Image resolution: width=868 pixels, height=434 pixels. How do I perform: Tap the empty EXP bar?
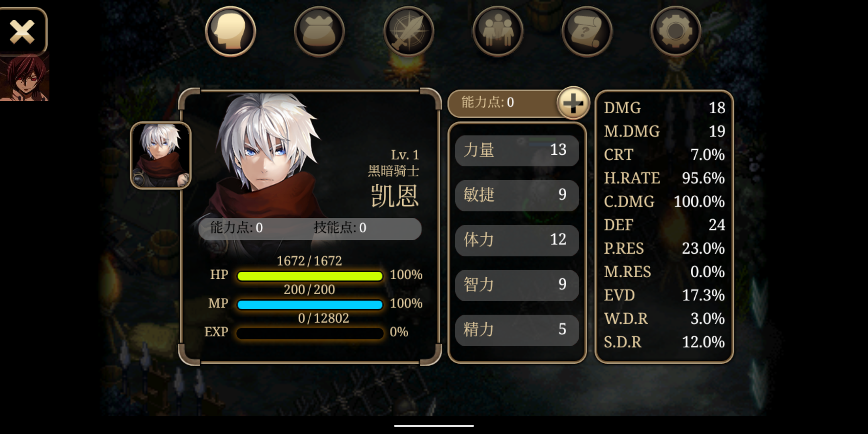[x=310, y=333]
